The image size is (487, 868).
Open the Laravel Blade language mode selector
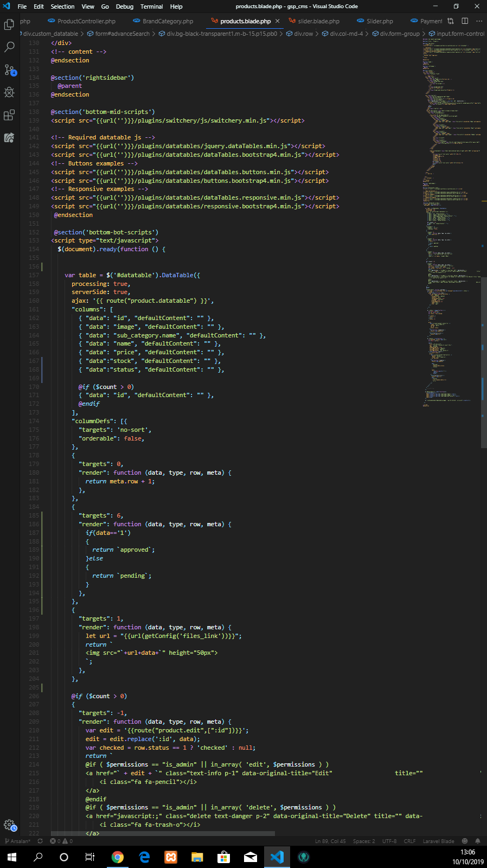(x=438, y=841)
